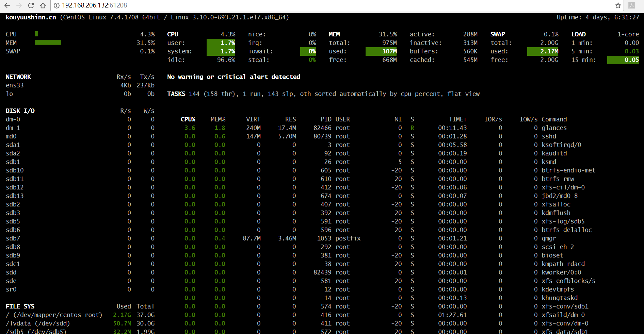Click the highlighted user CPU 1.7% value
Viewport: 644px width, 334px height.
click(x=221, y=43)
